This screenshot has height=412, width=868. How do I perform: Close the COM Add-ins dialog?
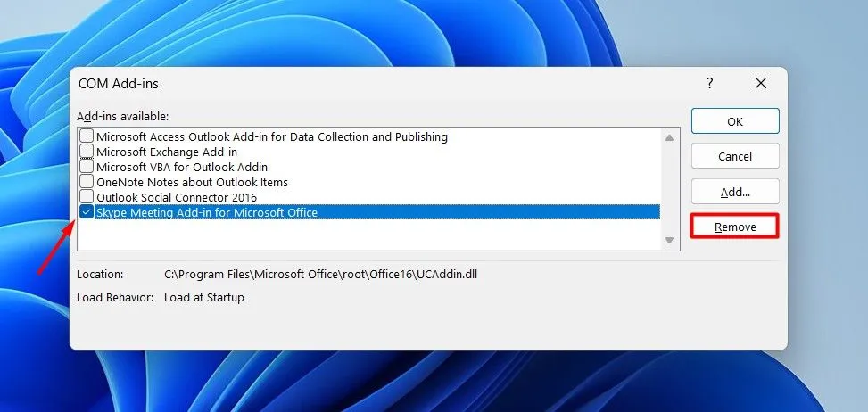(x=760, y=83)
